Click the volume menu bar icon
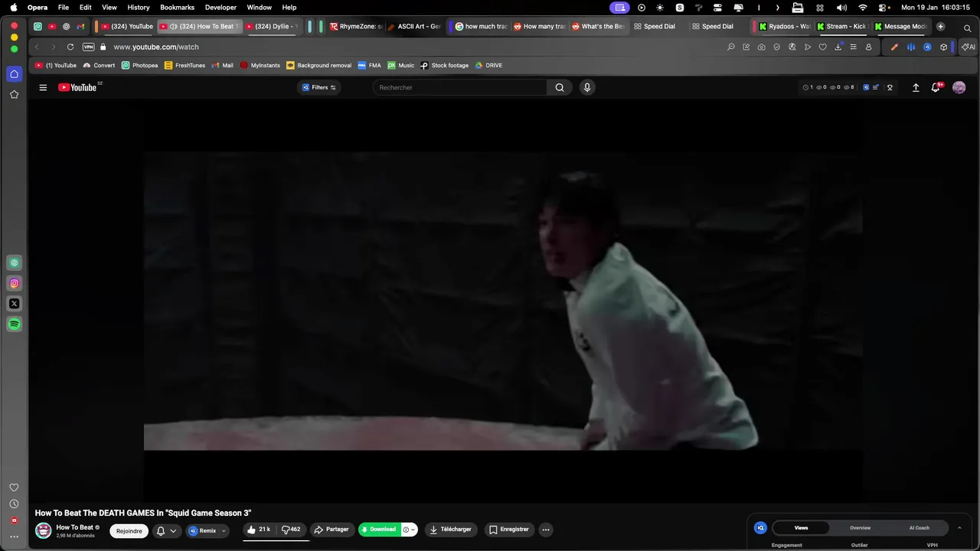 click(x=841, y=8)
